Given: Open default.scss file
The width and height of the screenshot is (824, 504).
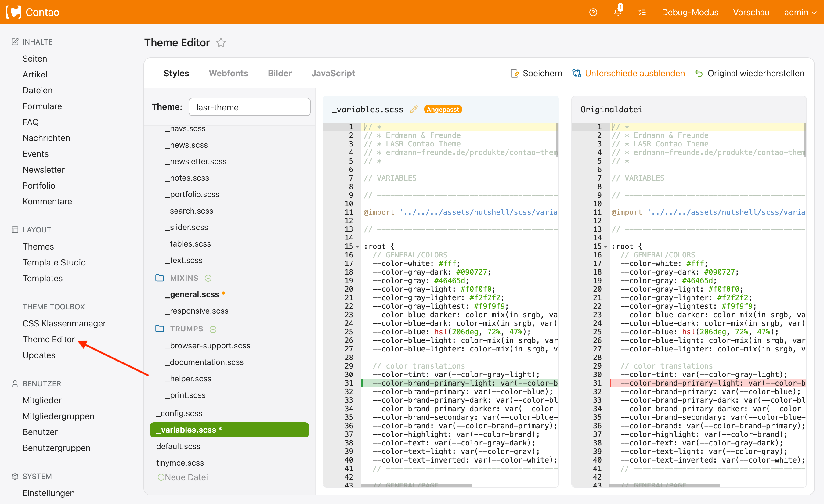Looking at the screenshot, I should point(178,446).
